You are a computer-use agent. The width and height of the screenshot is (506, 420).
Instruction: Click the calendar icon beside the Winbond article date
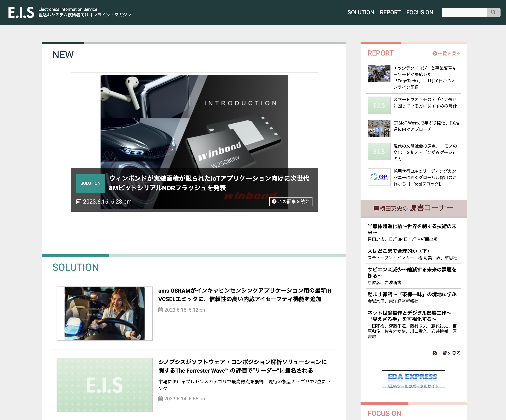(x=79, y=202)
